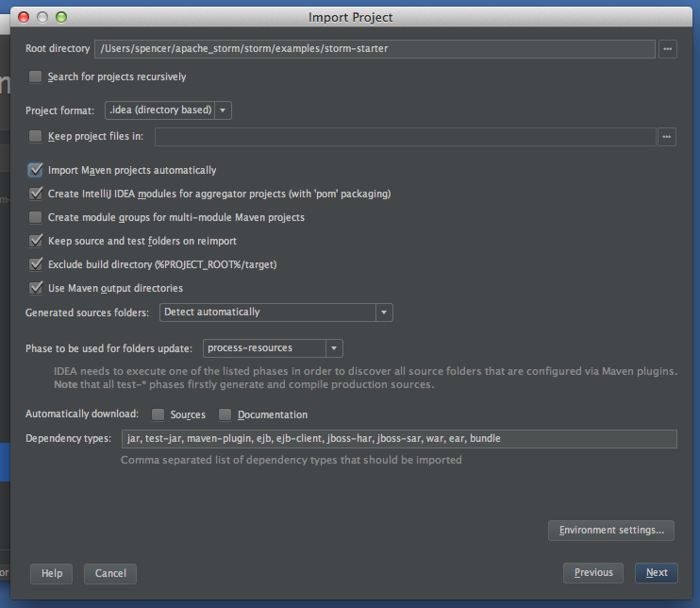Uncheck Use Maven output directories
Screen dimensions: 700x608
pos(36,288)
